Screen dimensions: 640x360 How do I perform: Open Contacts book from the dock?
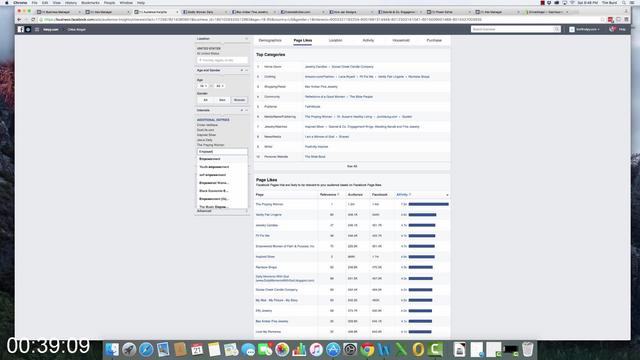click(180, 349)
